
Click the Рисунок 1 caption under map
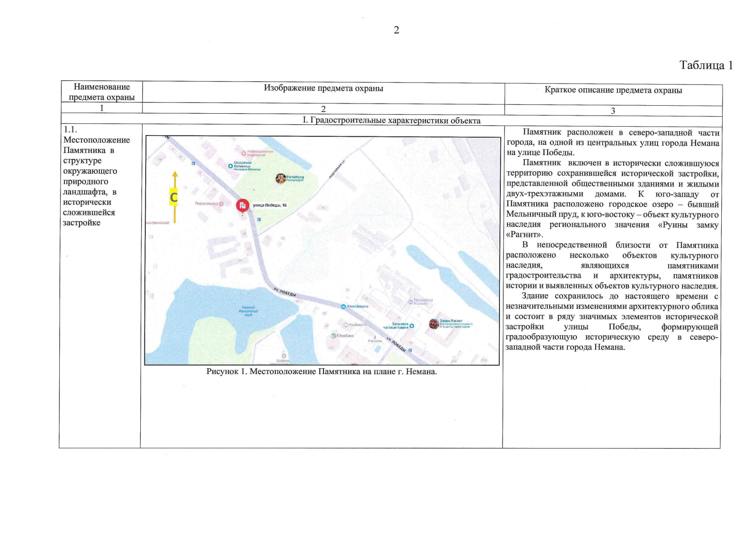321,372
